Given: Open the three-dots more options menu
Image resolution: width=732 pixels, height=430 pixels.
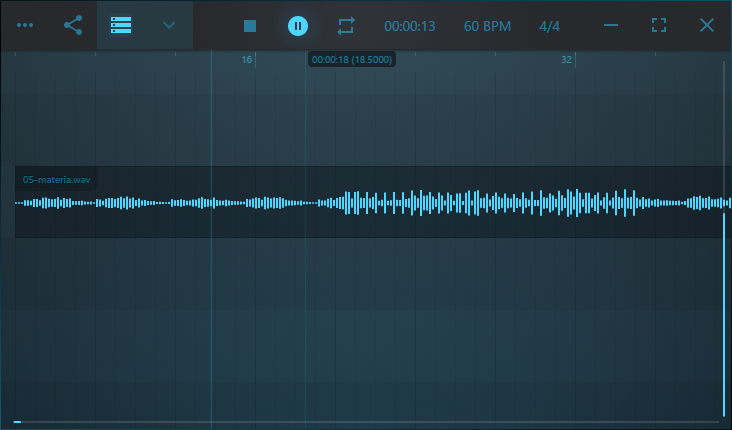Looking at the screenshot, I should pyautogui.click(x=25, y=25).
